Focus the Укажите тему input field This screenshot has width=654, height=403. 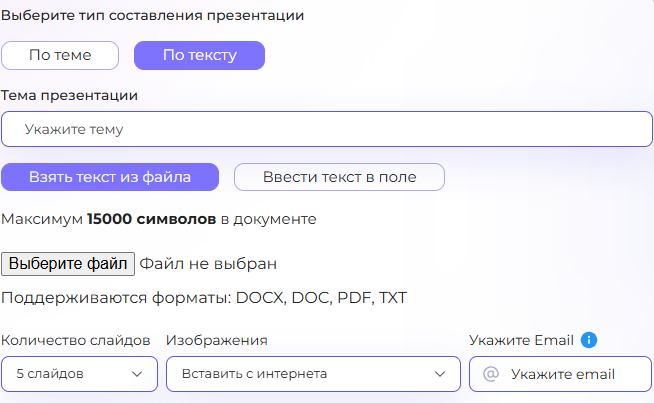click(x=326, y=129)
